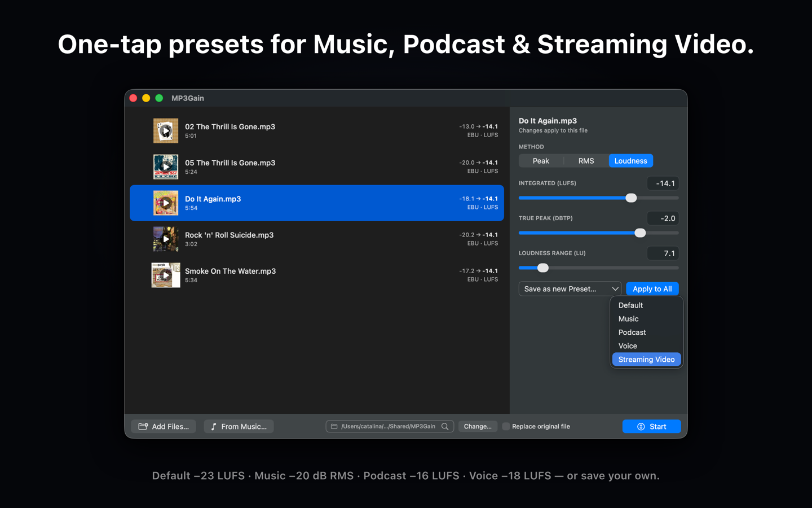Choose the Streaming Video preset
Screen dimensions: 812x508
(x=646, y=360)
